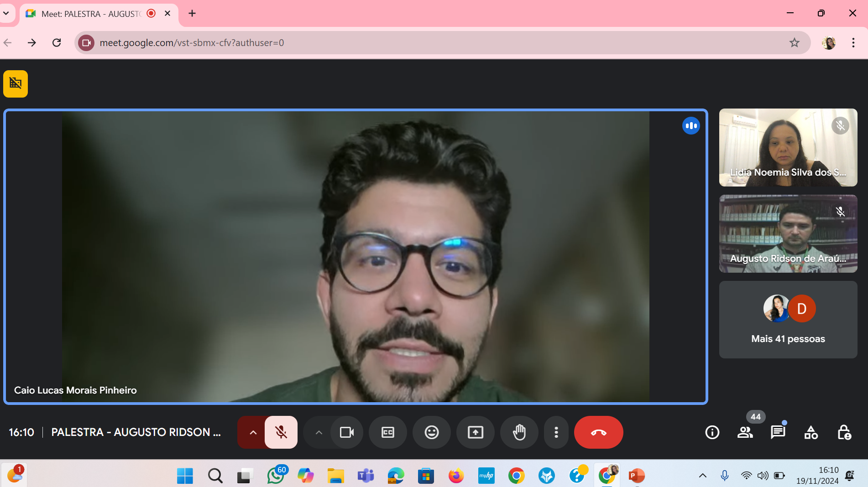
Task: Open the Mais 41 pessoas tile
Action: pyautogui.click(x=788, y=320)
